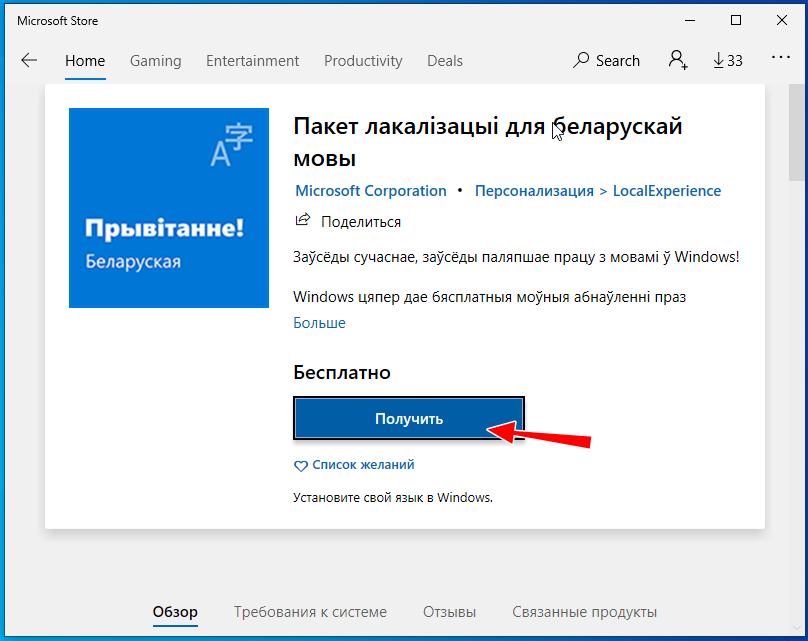The height and width of the screenshot is (641, 808).
Task: Click the text Установите свой язык в Windows
Action: (x=393, y=498)
